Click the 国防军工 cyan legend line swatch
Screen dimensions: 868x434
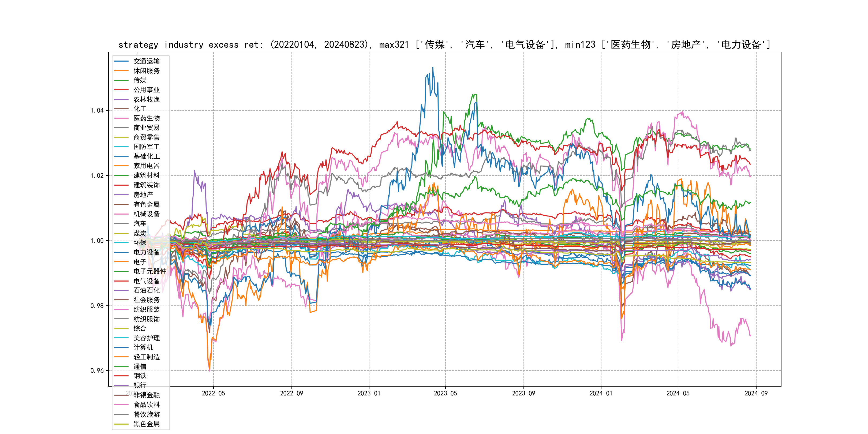point(121,147)
